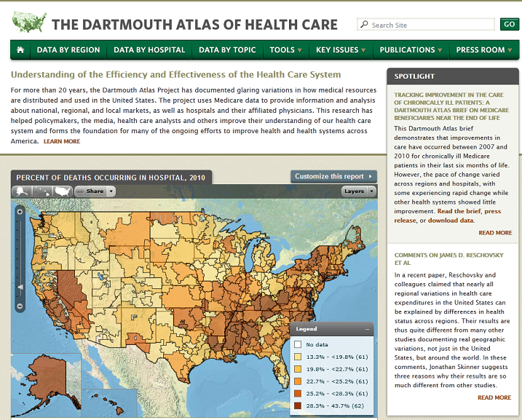Open the Share dropdown arrow
522x420 pixels.
tap(111, 191)
